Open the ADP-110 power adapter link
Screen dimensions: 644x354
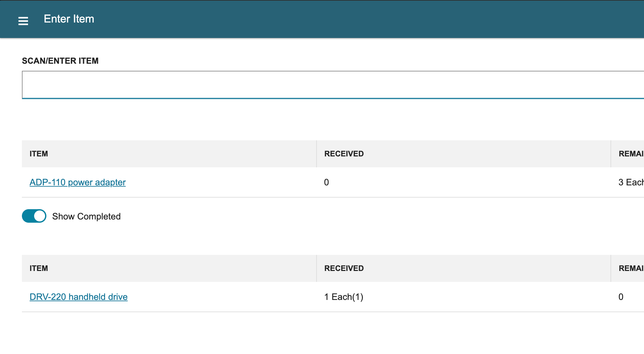click(78, 182)
